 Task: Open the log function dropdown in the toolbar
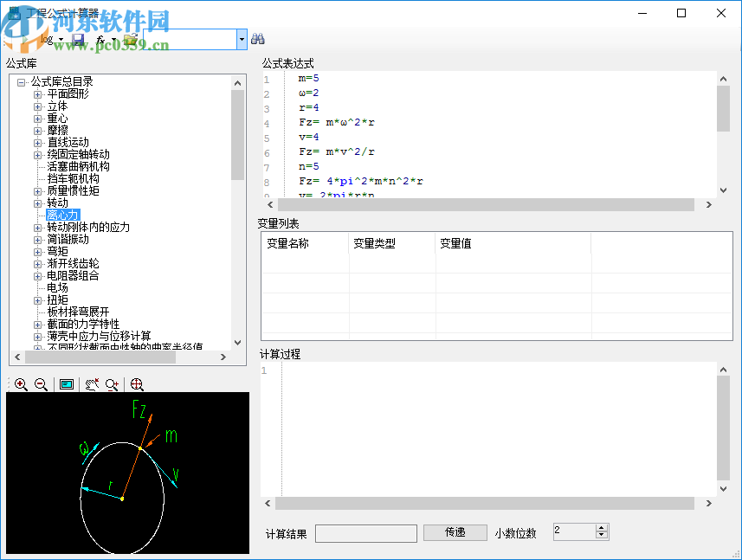pyautogui.click(x=59, y=39)
